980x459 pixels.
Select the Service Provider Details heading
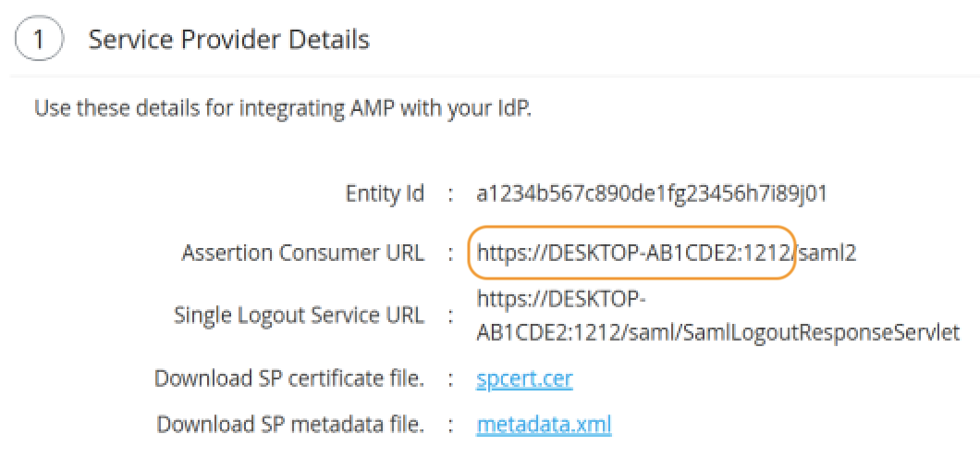(x=228, y=40)
